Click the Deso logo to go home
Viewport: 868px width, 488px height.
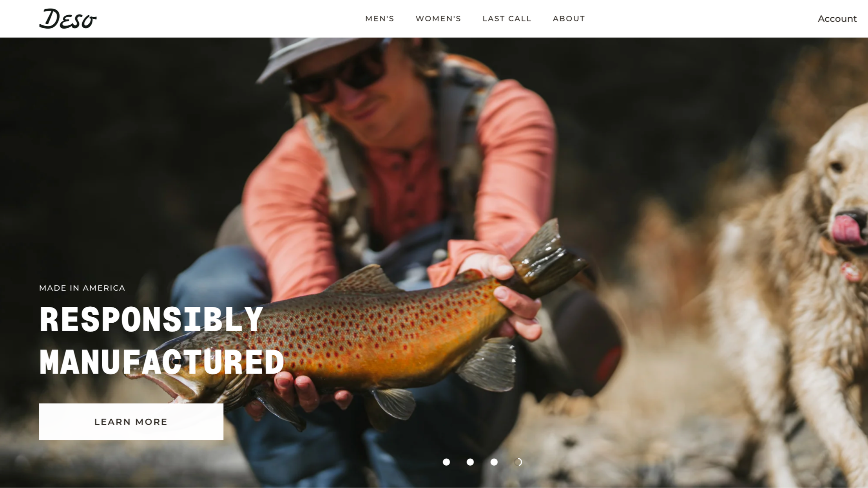tap(68, 19)
